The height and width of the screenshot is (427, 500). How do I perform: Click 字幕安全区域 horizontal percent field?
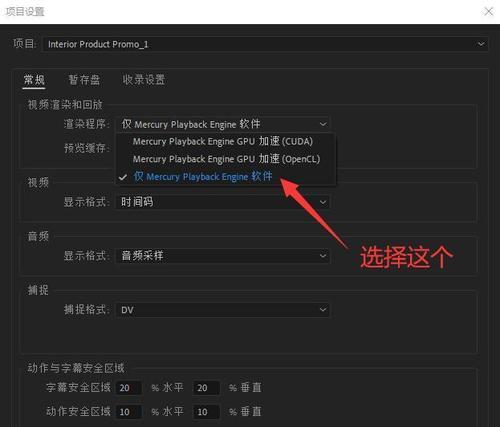tap(129, 388)
